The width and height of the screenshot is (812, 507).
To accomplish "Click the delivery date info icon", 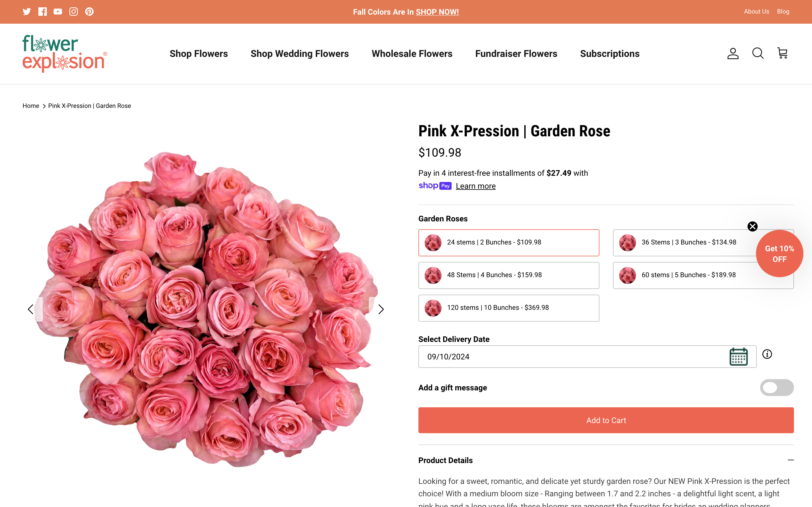I will [767, 354].
